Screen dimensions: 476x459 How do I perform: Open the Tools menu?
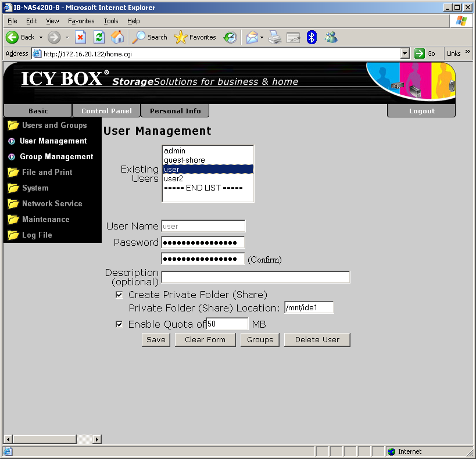coord(111,21)
